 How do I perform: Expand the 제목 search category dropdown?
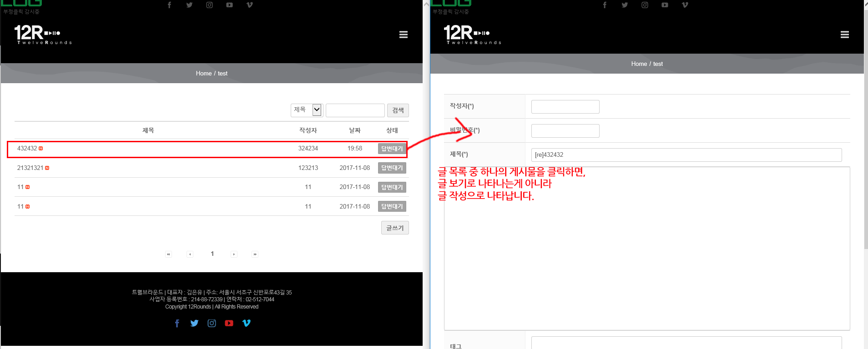click(x=307, y=110)
